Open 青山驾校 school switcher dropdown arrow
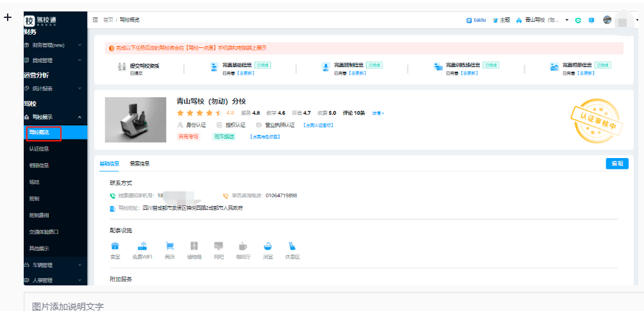This screenshot has height=311, width=644. point(567,20)
